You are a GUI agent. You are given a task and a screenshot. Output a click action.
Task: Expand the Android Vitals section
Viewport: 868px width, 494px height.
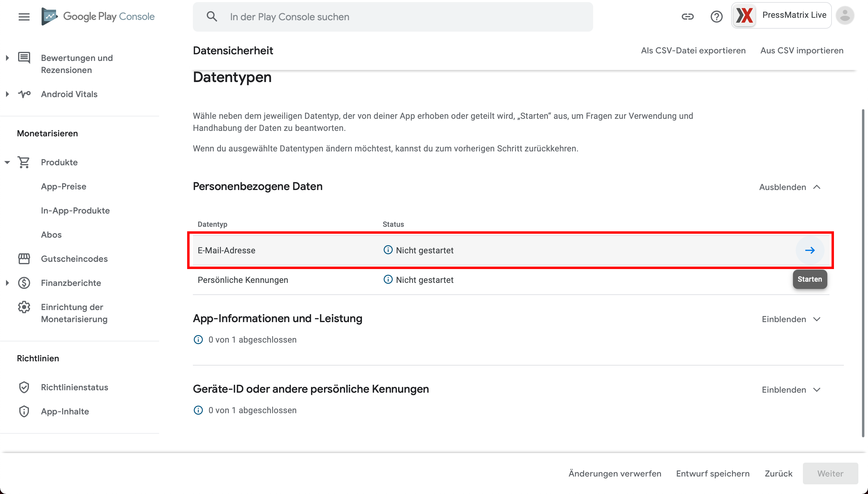(7, 94)
